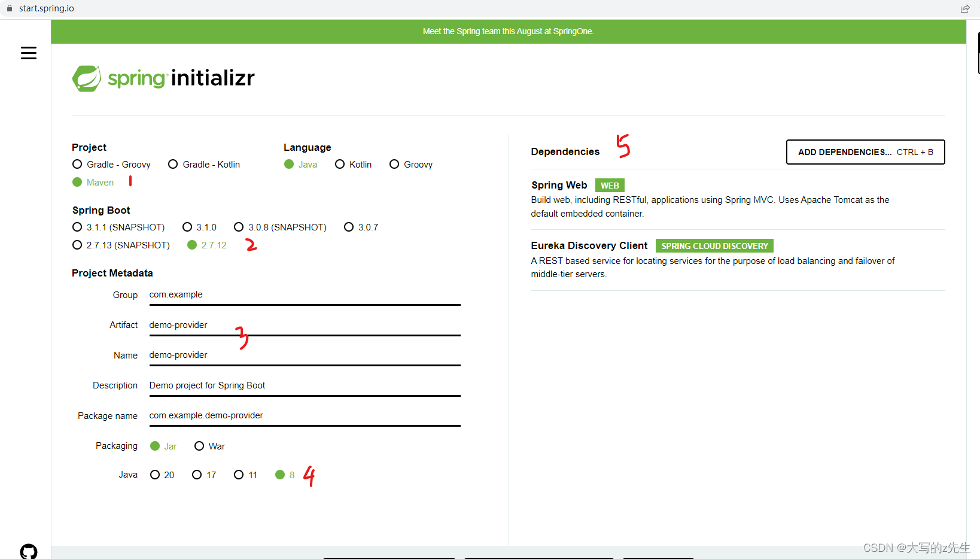This screenshot has height=559, width=980.
Task: Click the share icon in address bar
Action: (x=965, y=8)
